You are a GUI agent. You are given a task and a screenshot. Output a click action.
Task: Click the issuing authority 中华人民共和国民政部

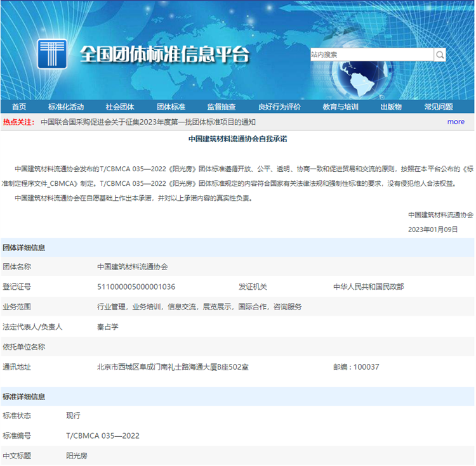tap(369, 287)
